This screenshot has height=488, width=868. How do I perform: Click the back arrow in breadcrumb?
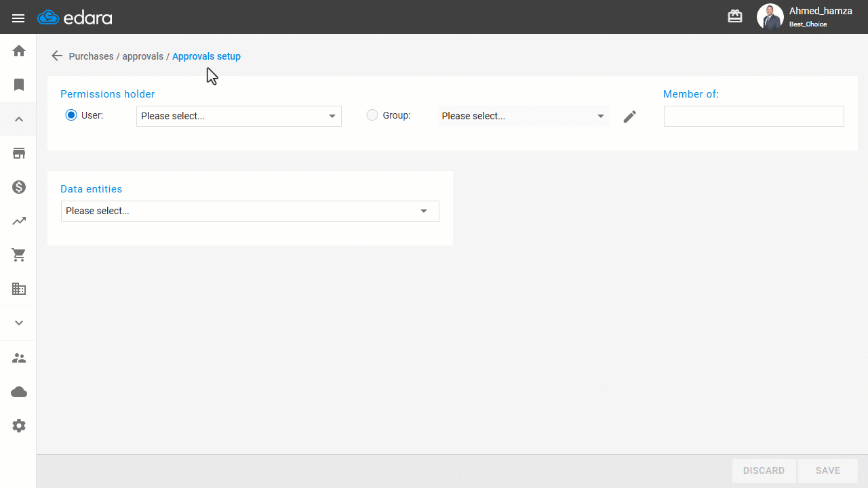(57, 56)
